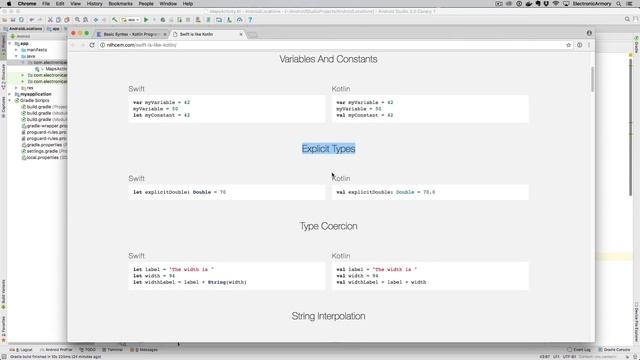The image size is (640, 360).
Task: Switch to Basic Syntax - Kotlin tab
Action: (131, 34)
